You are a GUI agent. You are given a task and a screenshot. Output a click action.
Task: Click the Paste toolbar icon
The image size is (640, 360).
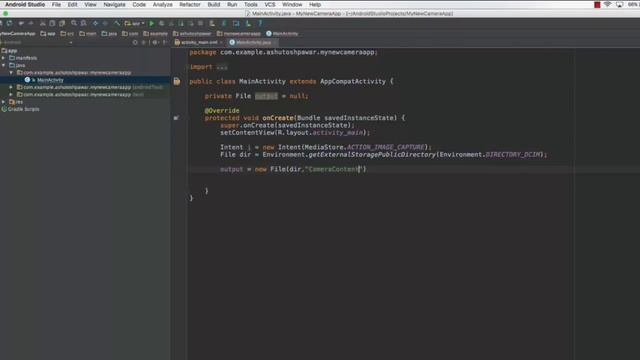[x=62, y=23]
